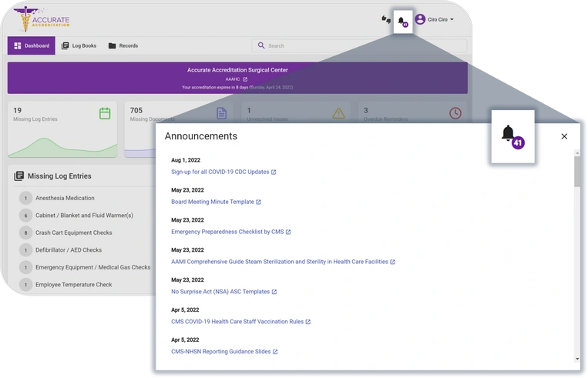The image size is (588, 378).
Task: Open the Log Books tab
Action: tap(79, 45)
